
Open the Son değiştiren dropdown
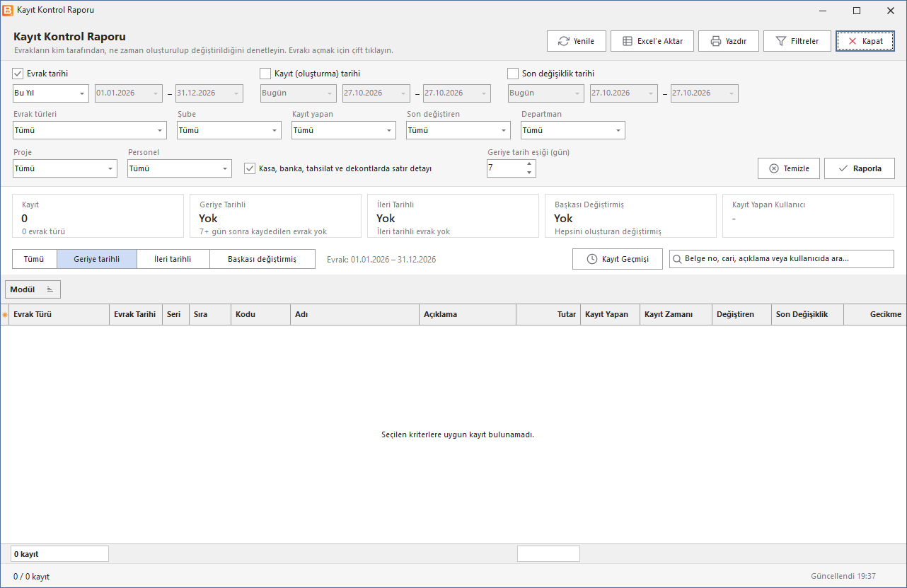pos(458,130)
